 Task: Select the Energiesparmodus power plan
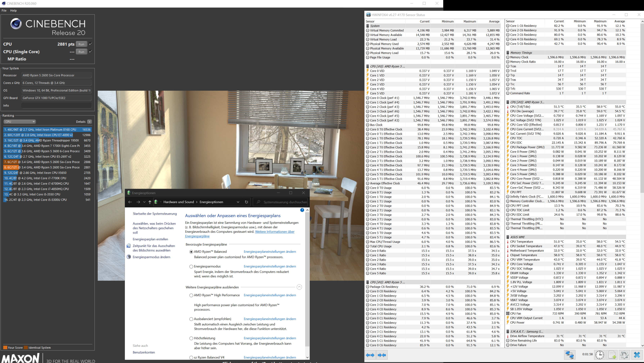click(x=191, y=267)
